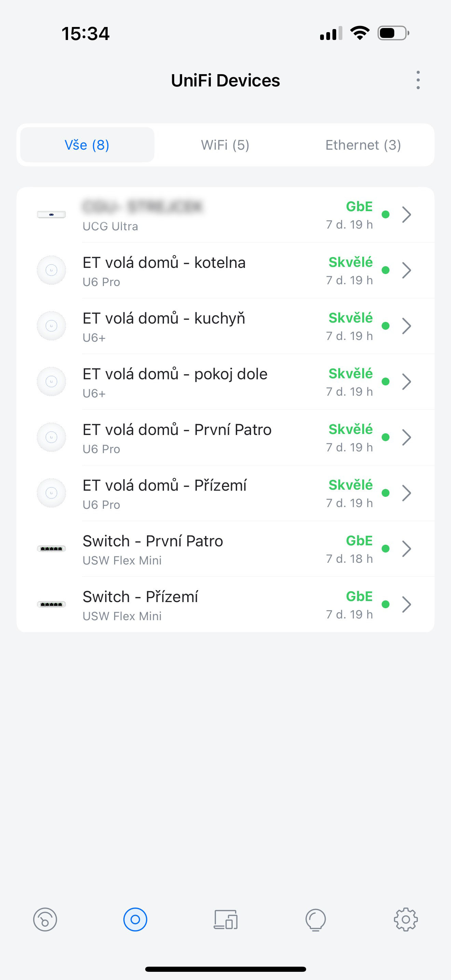Open the three-dot more options menu
Screen dimensions: 451x980
[x=418, y=80]
